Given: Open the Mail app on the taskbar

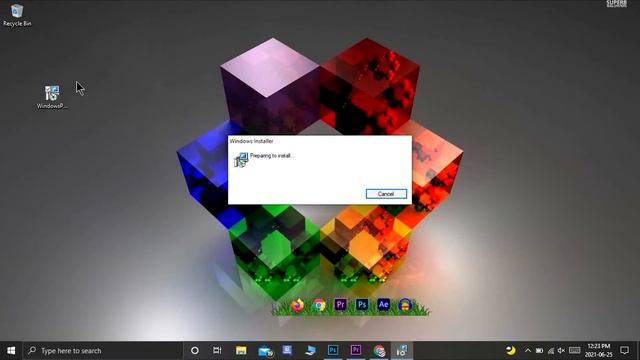Looking at the screenshot, I should point(265,351).
